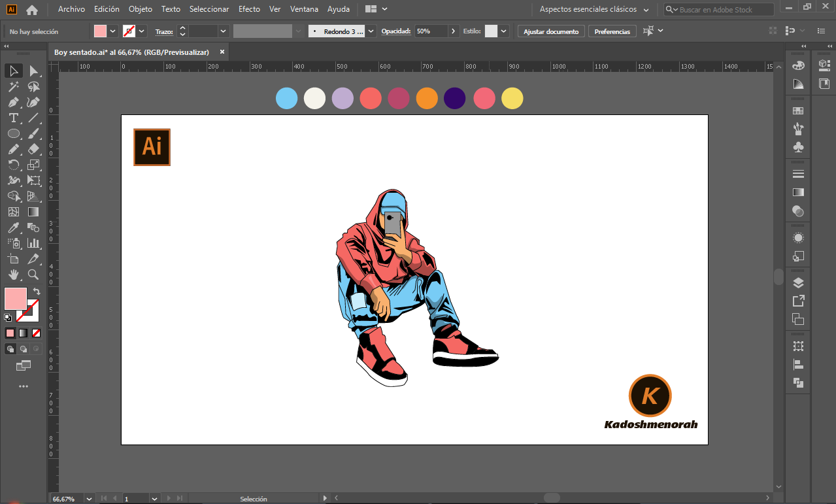Expand stroke weight dropdown
836x504 pixels.
[x=224, y=31]
